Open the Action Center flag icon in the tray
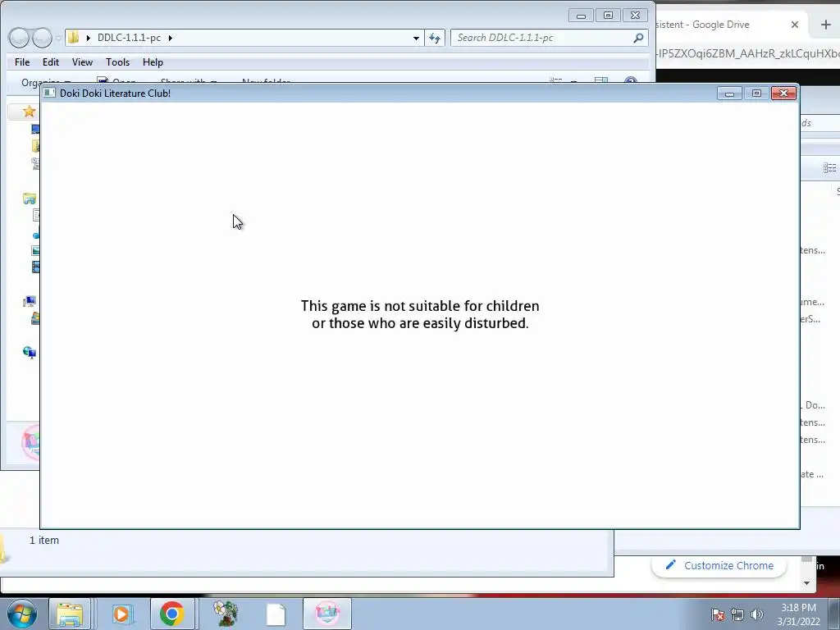Image resolution: width=840 pixels, height=630 pixels. coord(717,614)
